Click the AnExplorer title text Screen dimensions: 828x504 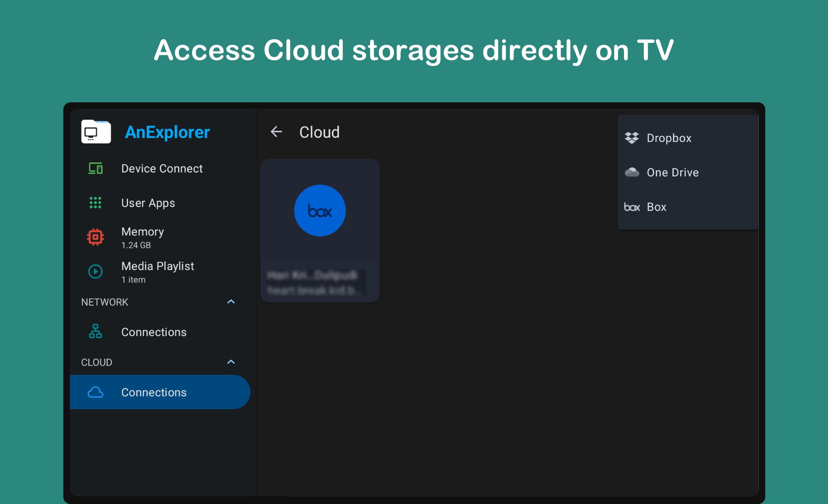pos(167,132)
